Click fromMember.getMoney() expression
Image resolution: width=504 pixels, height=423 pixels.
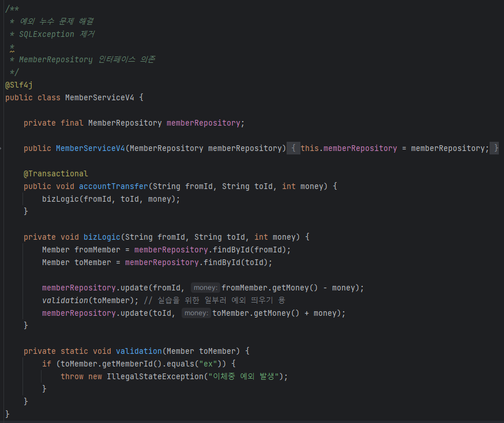pyautogui.click(x=269, y=288)
